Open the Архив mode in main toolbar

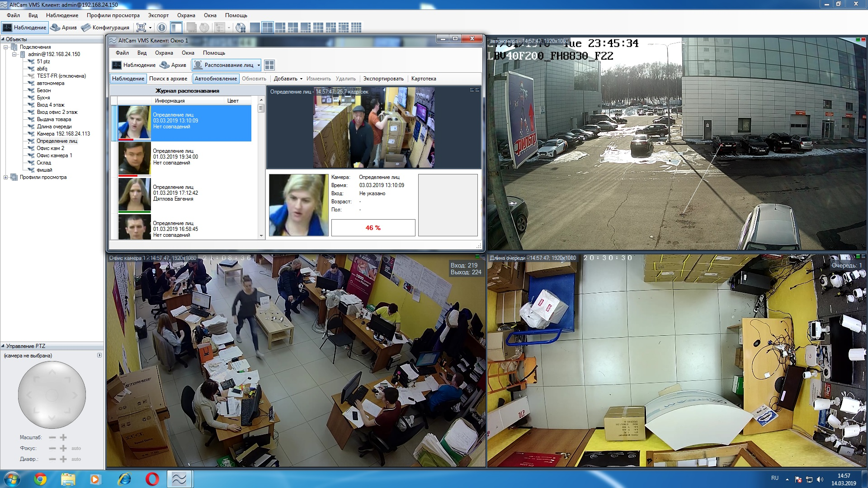[64, 28]
